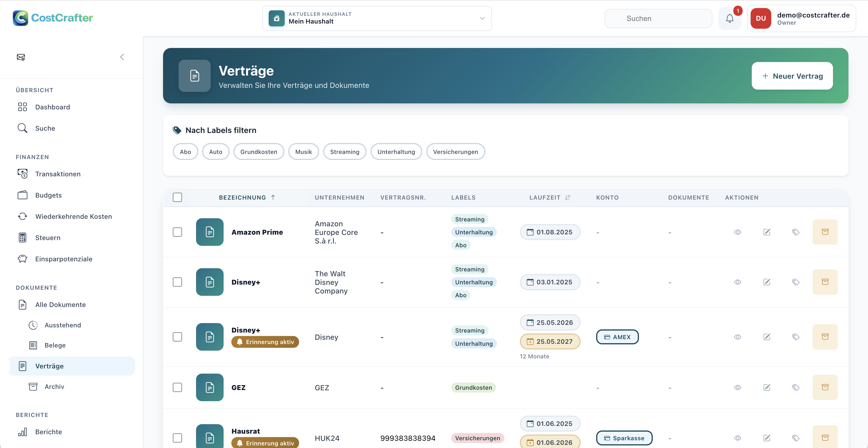
Task: Open Suche in the sidebar
Action: tap(72, 128)
